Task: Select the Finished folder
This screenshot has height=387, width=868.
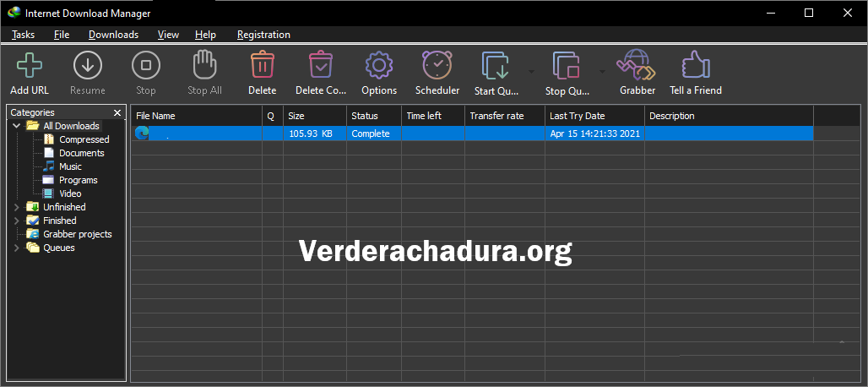Action: [60, 221]
